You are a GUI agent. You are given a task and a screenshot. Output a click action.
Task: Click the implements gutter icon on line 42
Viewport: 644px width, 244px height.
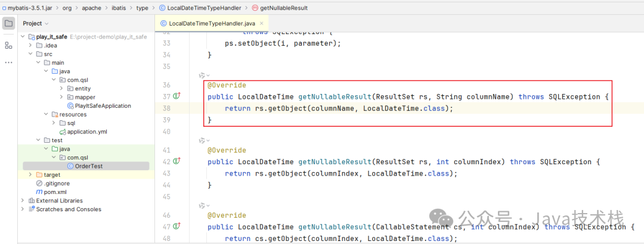(x=178, y=161)
